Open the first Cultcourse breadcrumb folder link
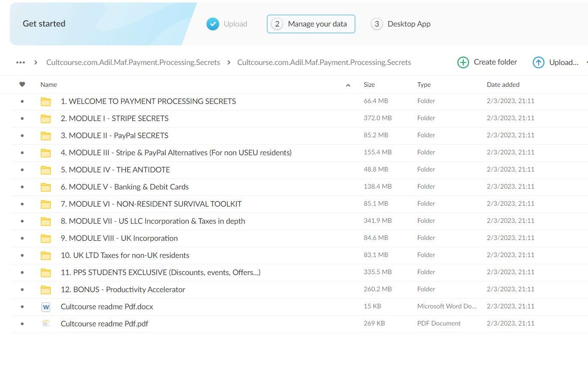Image resolution: width=588 pixels, height=370 pixels. [x=133, y=62]
